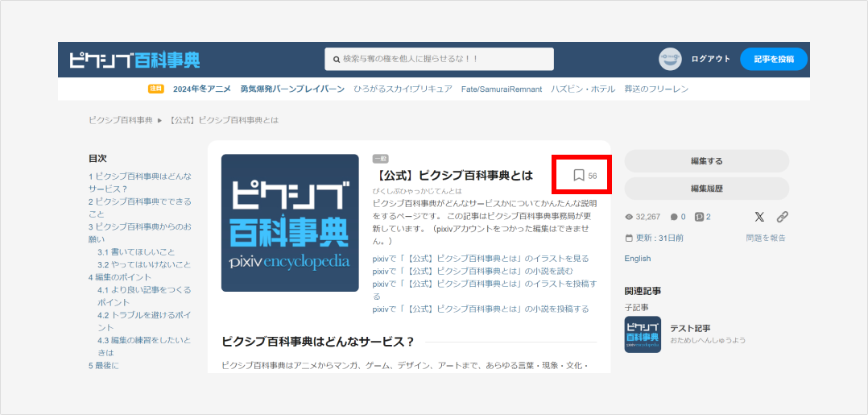Click the large article thumbnail image
868x415 pixels.
[290, 222]
